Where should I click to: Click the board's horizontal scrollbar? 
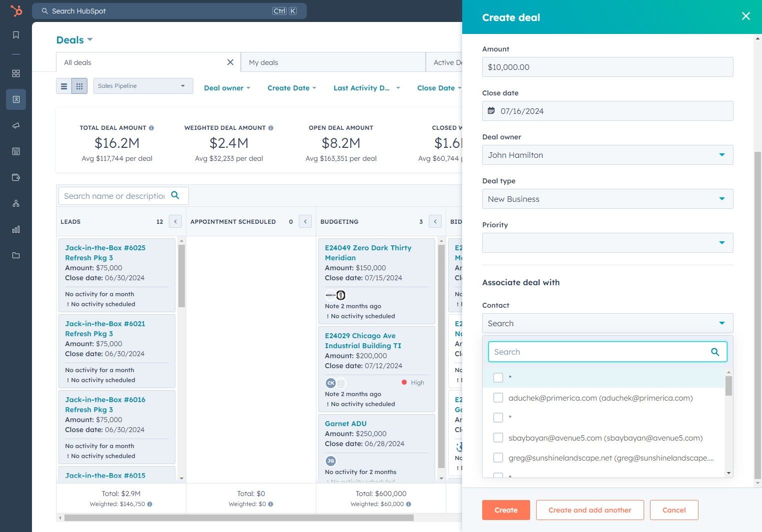pyautogui.click(x=239, y=518)
